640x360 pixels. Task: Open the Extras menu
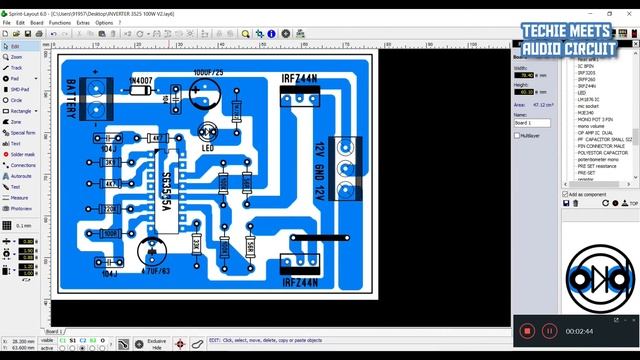click(x=83, y=23)
